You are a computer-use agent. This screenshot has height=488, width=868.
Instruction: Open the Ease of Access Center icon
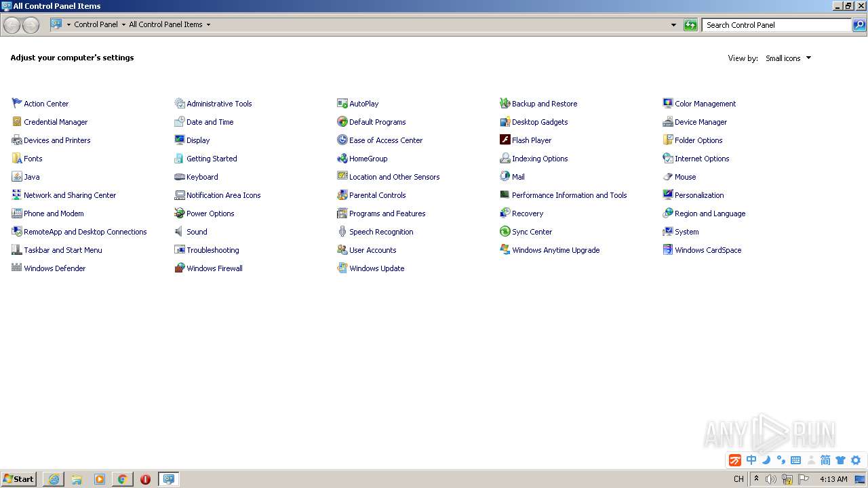(342, 140)
